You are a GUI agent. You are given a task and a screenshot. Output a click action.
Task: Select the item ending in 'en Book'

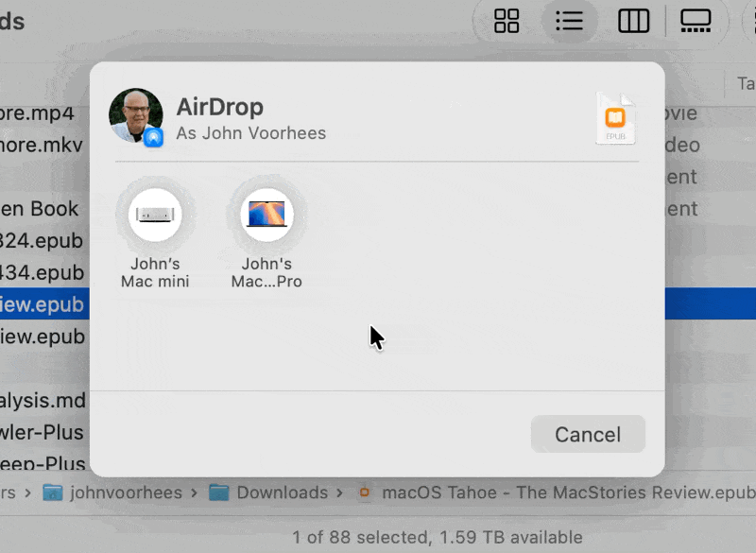[x=40, y=209]
